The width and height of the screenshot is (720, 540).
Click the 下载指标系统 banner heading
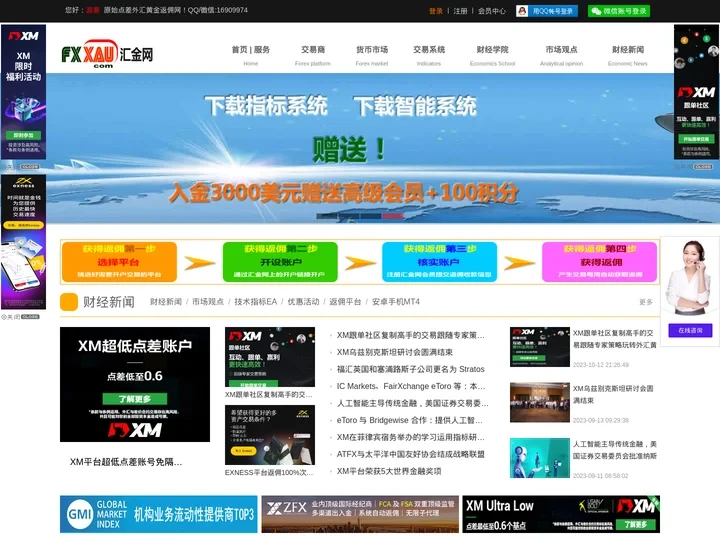266,106
